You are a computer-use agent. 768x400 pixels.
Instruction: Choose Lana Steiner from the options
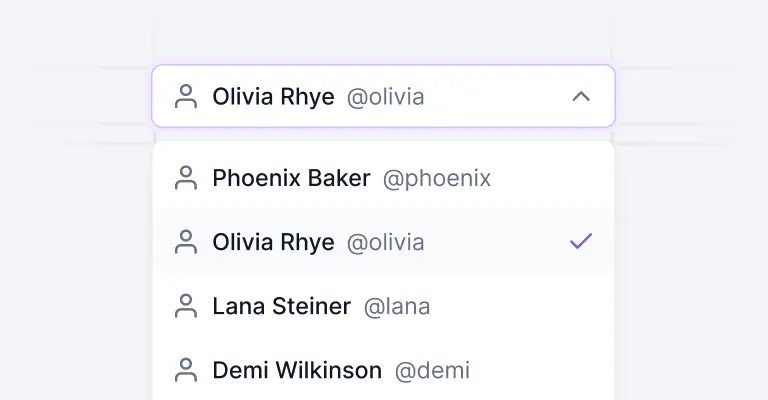click(x=281, y=306)
